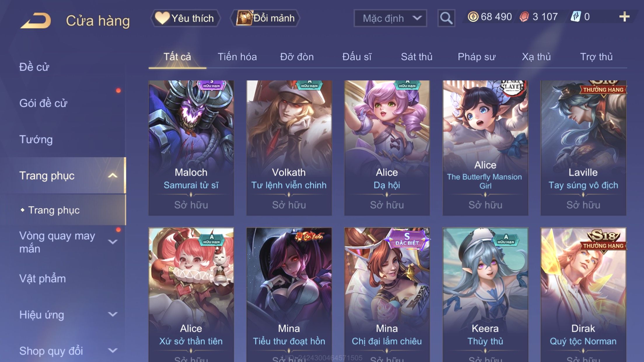Screen dimensions: 644x362
Task: Tap the red ruby currency icon
Action: (x=524, y=17)
